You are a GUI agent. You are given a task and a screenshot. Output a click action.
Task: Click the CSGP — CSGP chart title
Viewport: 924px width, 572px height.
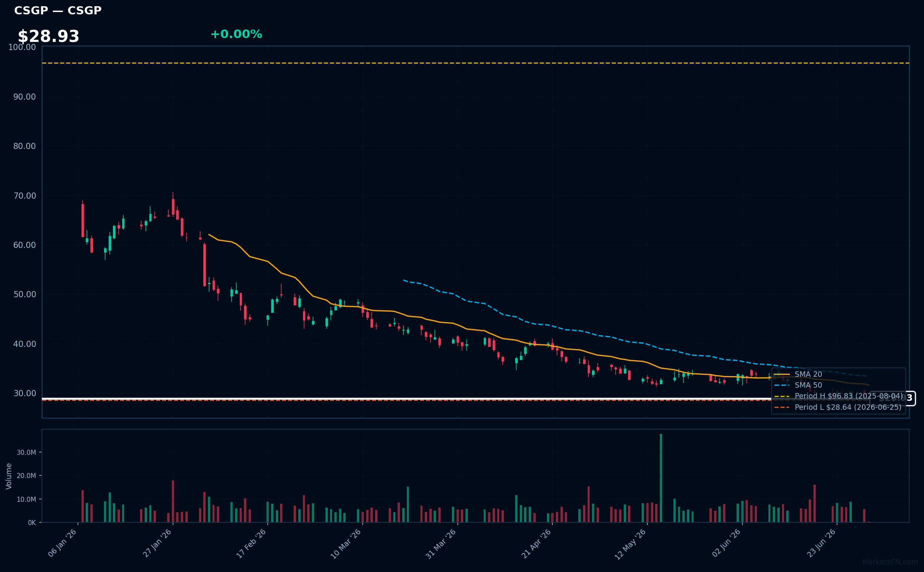point(58,10)
